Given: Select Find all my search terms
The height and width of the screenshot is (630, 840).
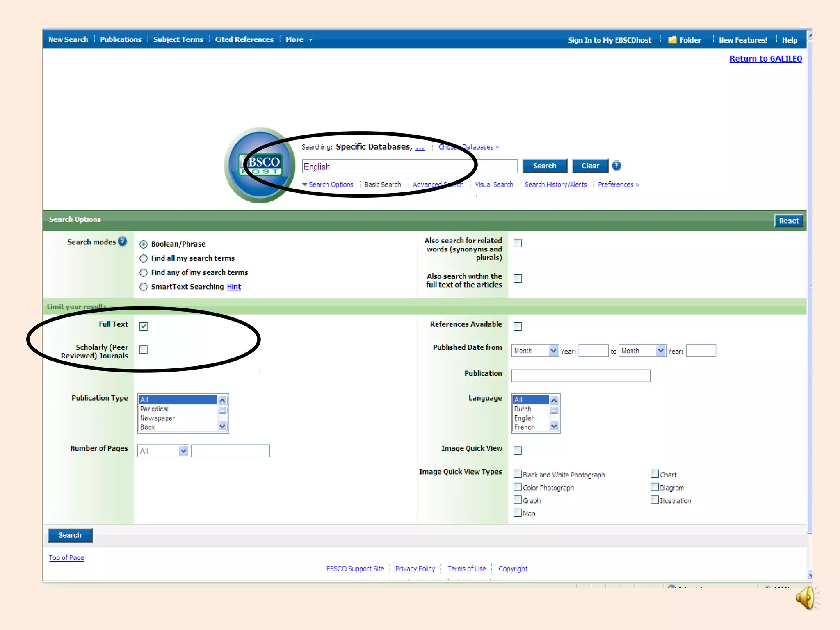Looking at the screenshot, I should [x=144, y=258].
